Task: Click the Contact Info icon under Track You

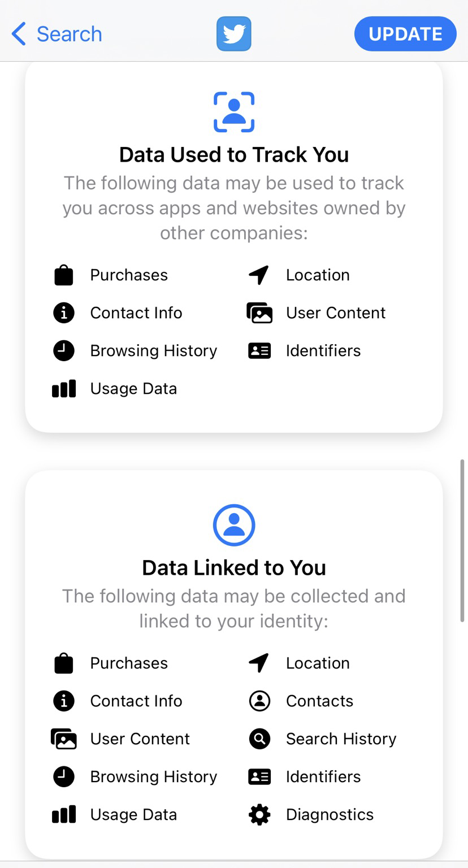Action: 64,313
